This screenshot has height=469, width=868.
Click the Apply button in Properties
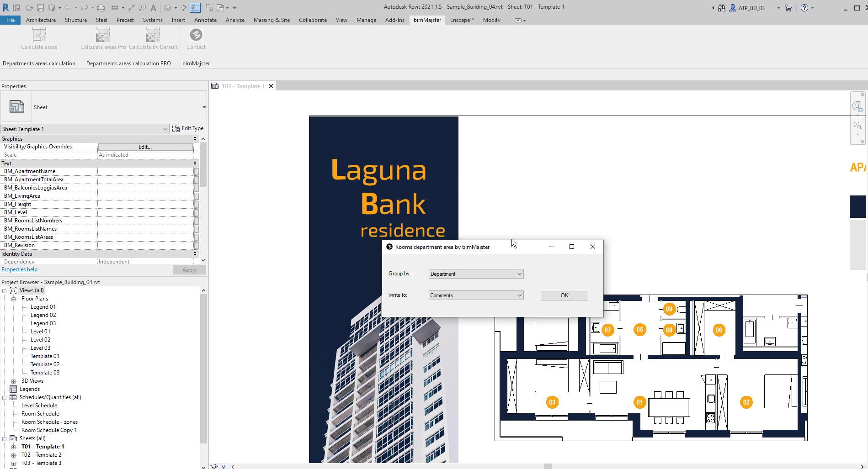point(189,270)
